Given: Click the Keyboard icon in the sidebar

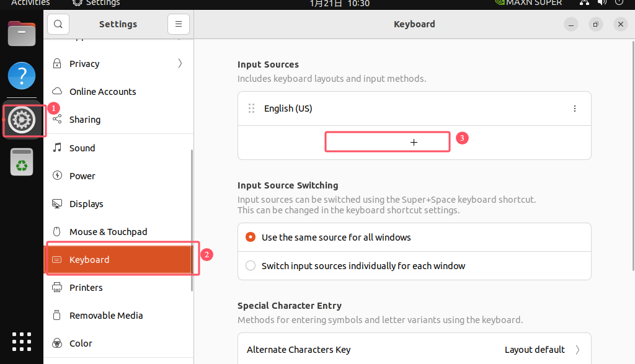Looking at the screenshot, I should pyautogui.click(x=56, y=260).
